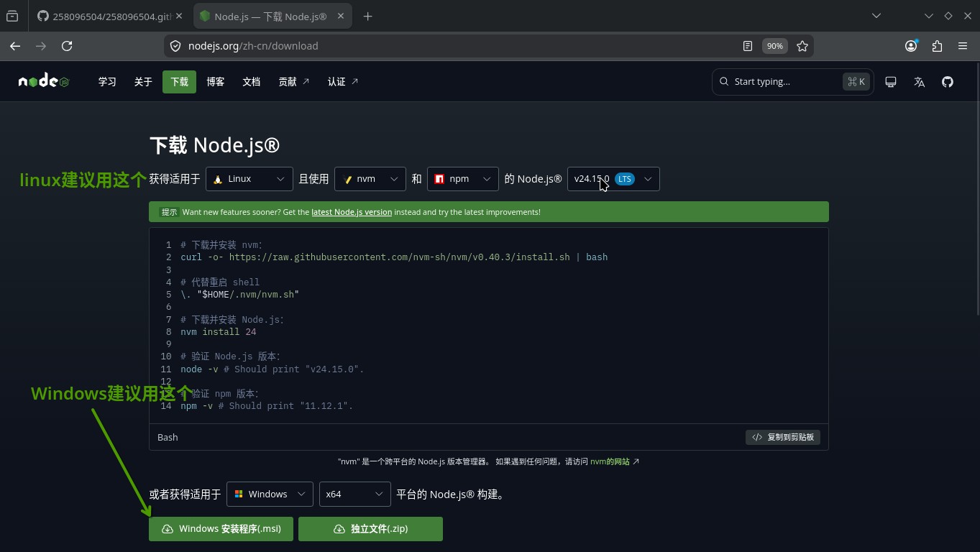
Task: Toggle reader view icon in address bar
Action: coord(748,46)
